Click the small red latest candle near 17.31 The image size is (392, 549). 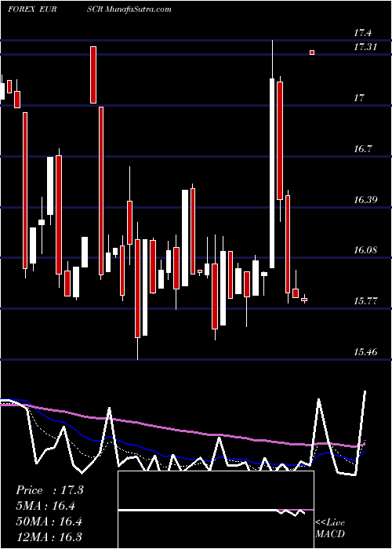pyautogui.click(x=312, y=53)
